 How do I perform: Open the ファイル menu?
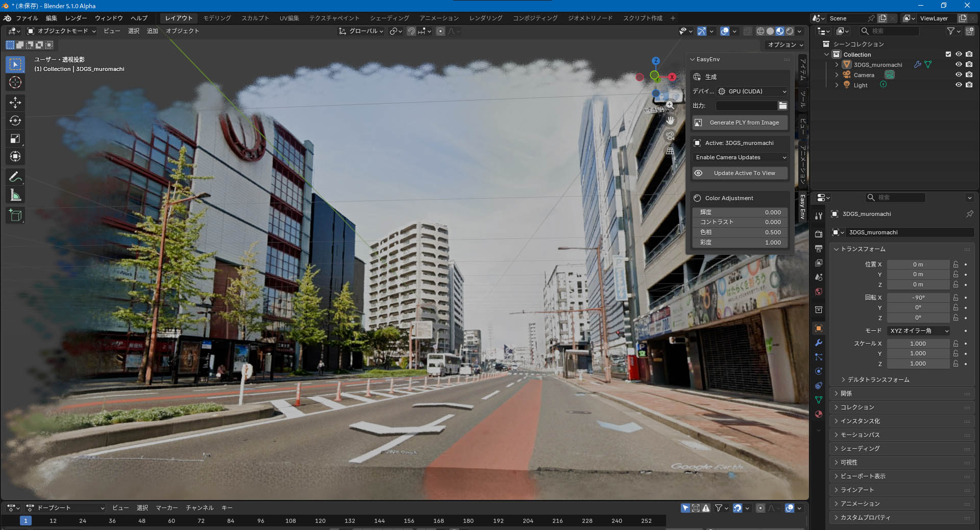(x=27, y=18)
